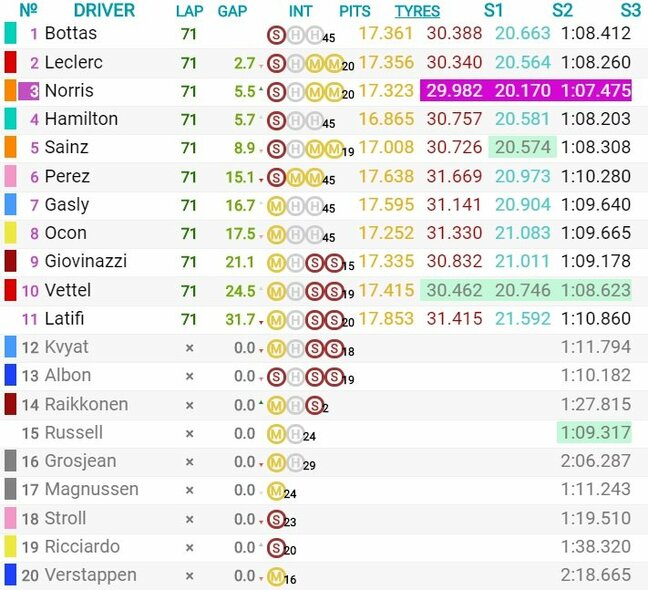Click Perez's red soft tyre icon
Screen dimensions: 648x590
pos(276,177)
